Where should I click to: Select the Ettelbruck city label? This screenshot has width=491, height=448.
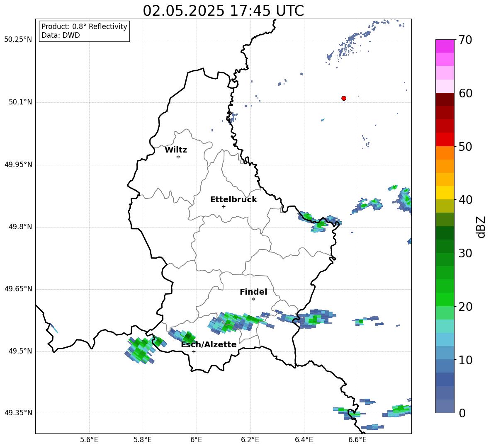[x=233, y=200]
